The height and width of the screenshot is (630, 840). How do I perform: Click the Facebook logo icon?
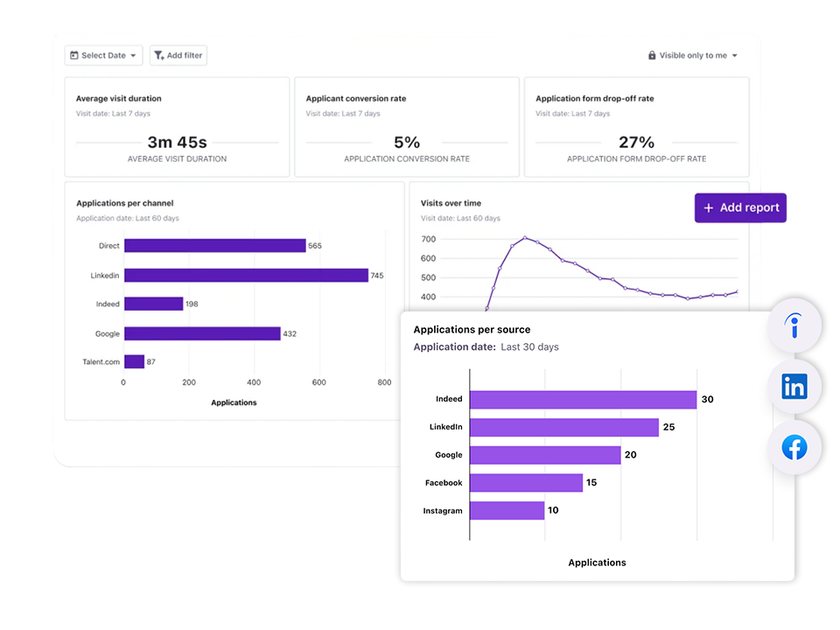pyautogui.click(x=794, y=448)
